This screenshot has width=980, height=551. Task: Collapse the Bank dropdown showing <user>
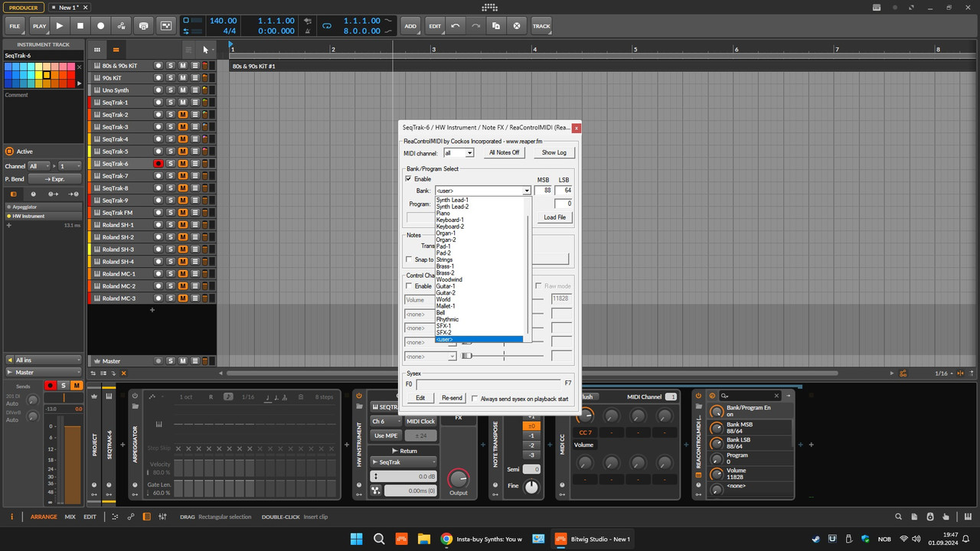527,191
